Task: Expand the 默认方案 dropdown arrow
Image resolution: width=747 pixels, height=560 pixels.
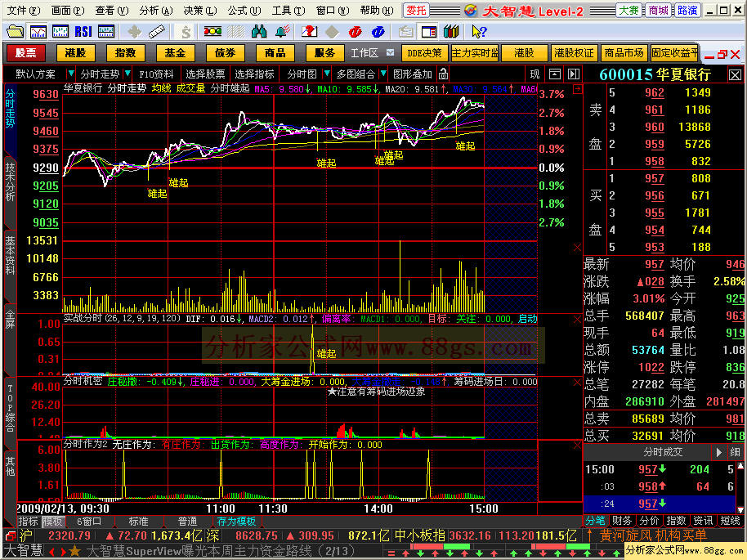Action: [71, 74]
